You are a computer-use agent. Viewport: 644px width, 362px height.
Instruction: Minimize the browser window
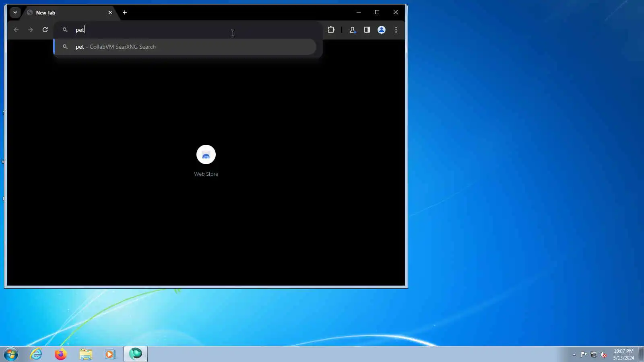pos(359,12)
